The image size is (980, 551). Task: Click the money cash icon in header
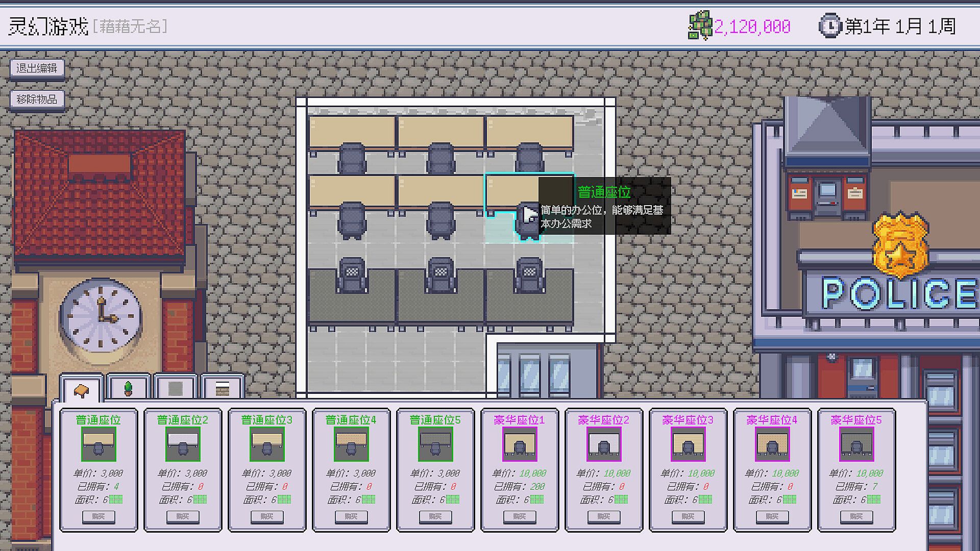tap(700, 26)
